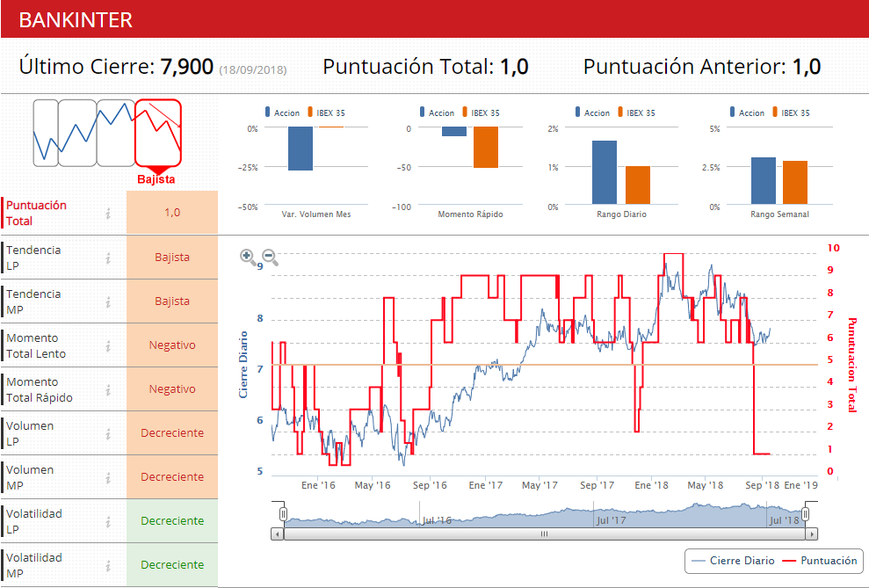Select the Tendencia LP row label

click(33, 258)
